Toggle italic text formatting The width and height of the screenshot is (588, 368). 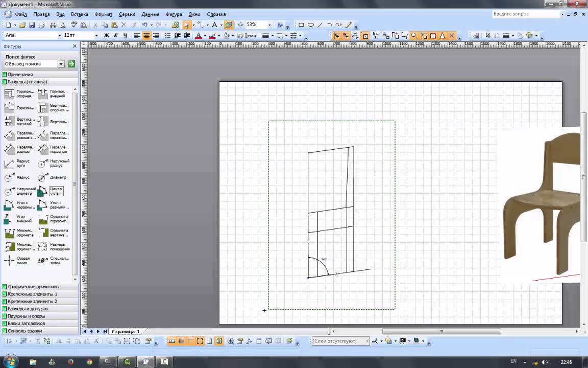point(115,35)
